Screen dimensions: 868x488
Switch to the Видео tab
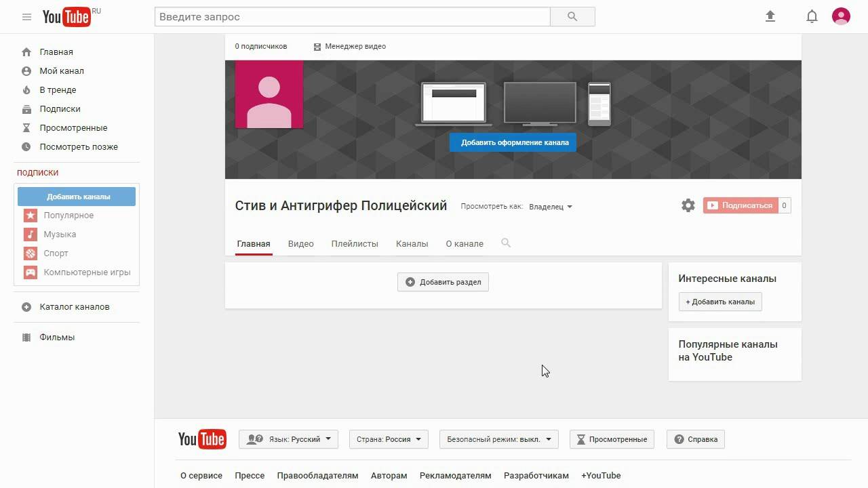tap(300, 243)
